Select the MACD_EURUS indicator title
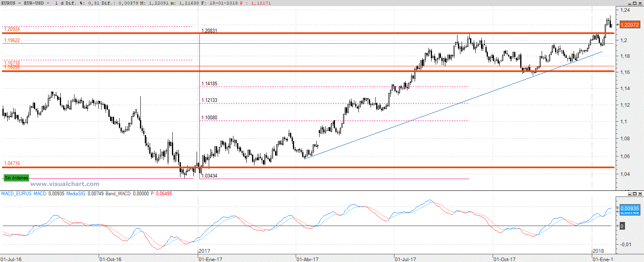 click(16, 194)
